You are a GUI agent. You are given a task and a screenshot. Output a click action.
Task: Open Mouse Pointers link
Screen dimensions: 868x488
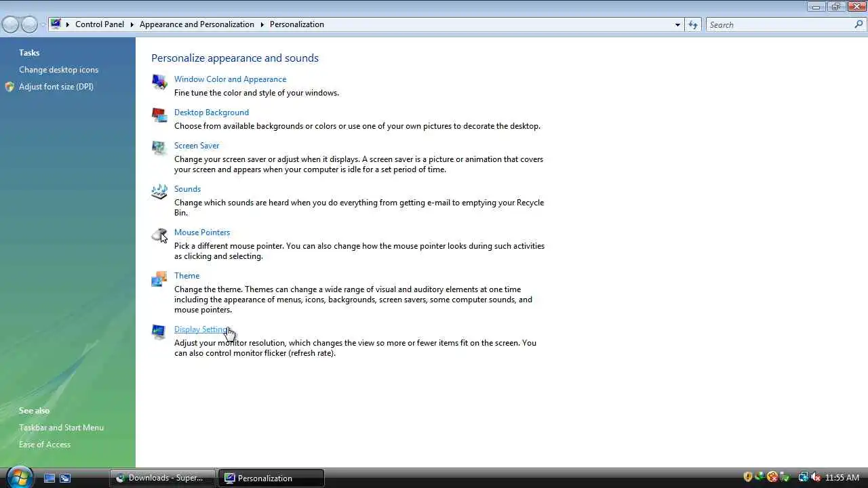click(x=202, y=232)
